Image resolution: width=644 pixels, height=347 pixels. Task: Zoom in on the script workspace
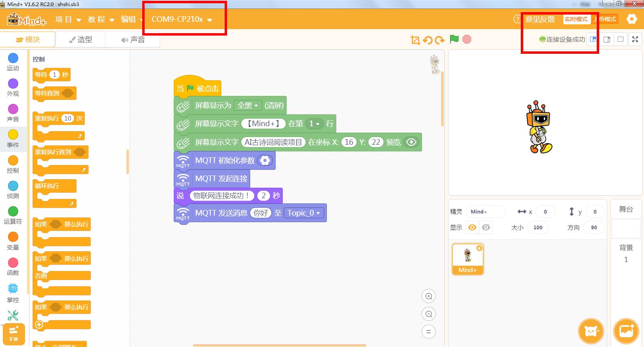pos(429,296)
